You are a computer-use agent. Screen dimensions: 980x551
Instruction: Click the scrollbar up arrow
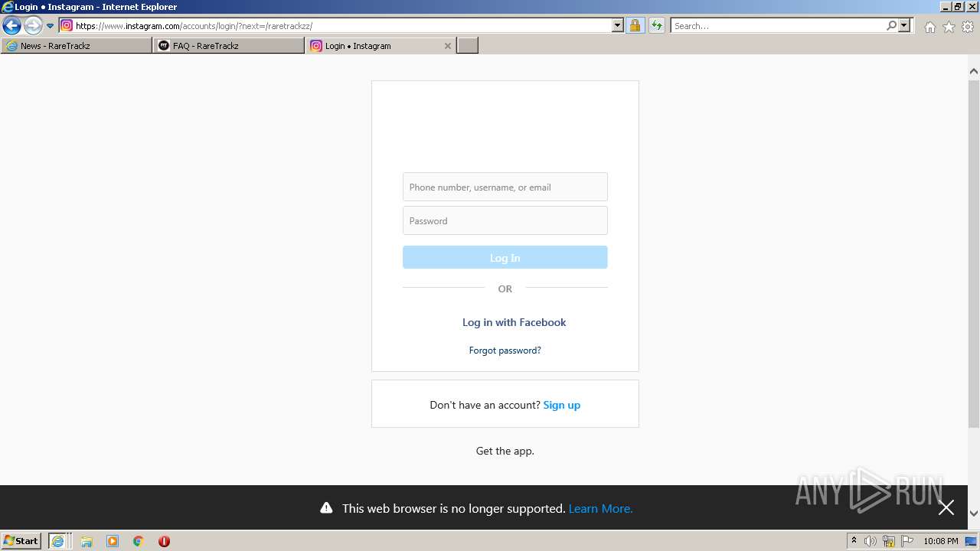[974, 71]
